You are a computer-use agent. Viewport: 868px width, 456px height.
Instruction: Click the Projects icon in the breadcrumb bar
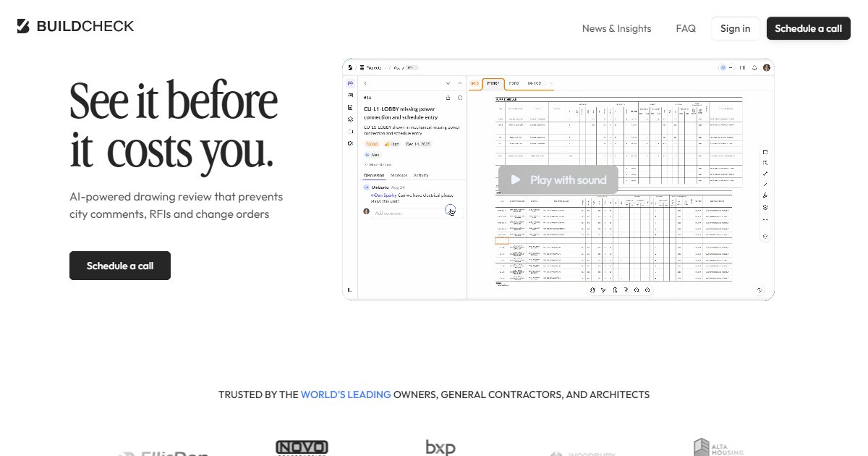(362, 67)
